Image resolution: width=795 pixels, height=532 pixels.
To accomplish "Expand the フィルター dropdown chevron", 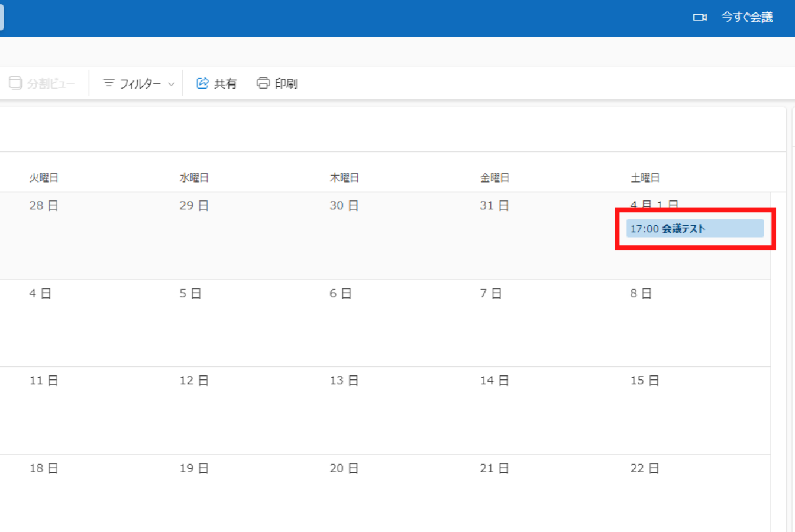I will (172, 83).
